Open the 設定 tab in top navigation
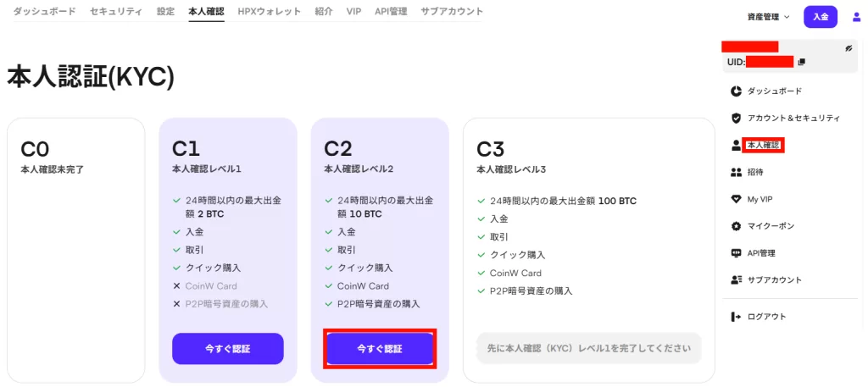The width and height of the screenshot is (868, 387). (165, 12)
